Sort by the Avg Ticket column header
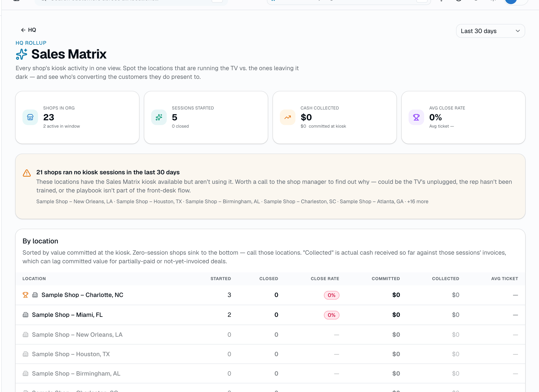539x392 pixels. tap(504, 279)
